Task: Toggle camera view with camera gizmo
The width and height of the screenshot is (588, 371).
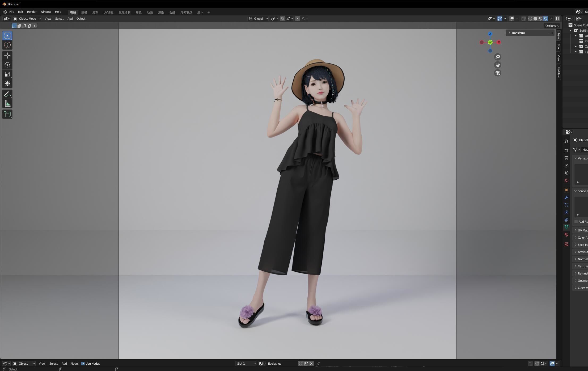Action: pos(498,73)
